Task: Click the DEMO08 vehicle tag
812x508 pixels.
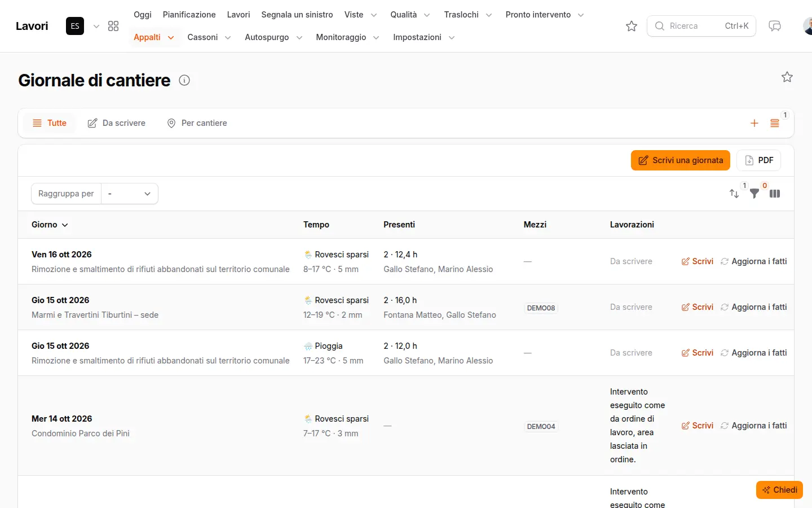Action: [x=541, y=308]
